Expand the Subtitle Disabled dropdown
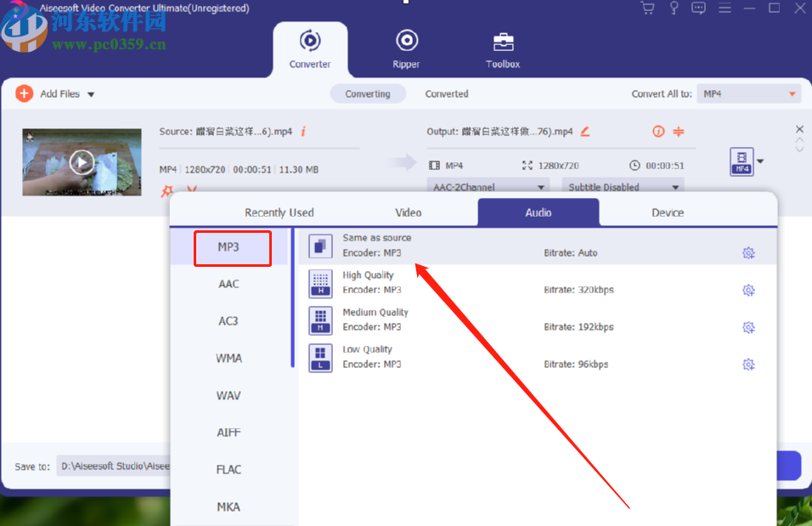812x526 pixels. pyautogui.click(x=623, y=186)
